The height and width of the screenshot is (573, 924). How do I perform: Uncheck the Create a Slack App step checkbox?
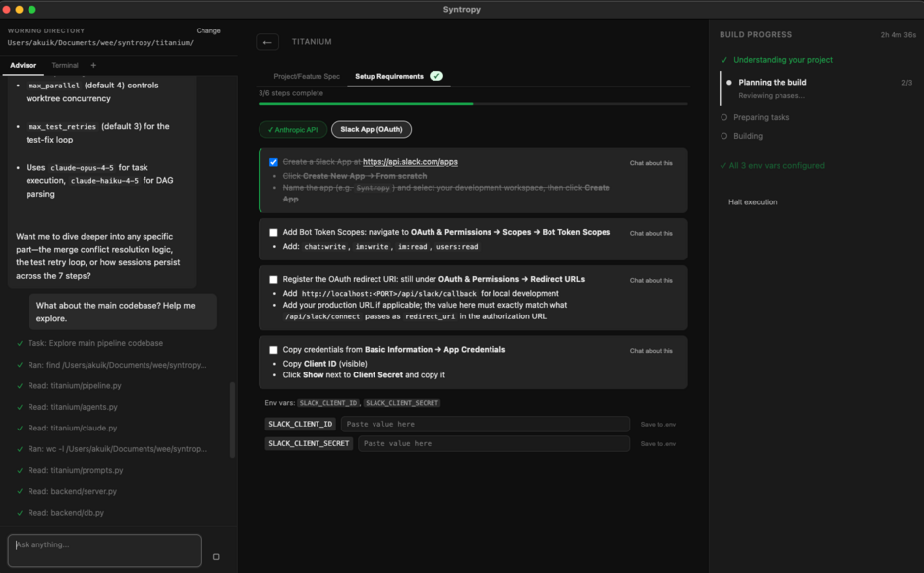point(273,162)
